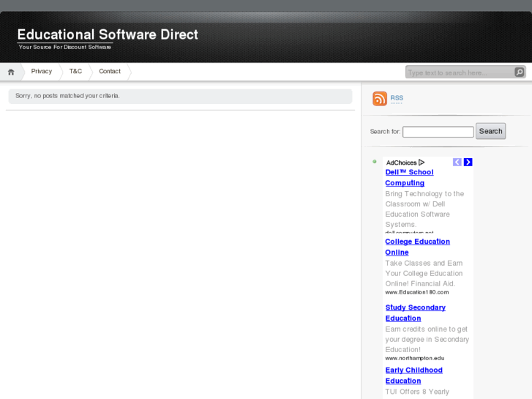Image resolution: width=532 pixels, height=399 pixels.
Task: Open the orange RSS feed icon
Action: click(380, 99)
